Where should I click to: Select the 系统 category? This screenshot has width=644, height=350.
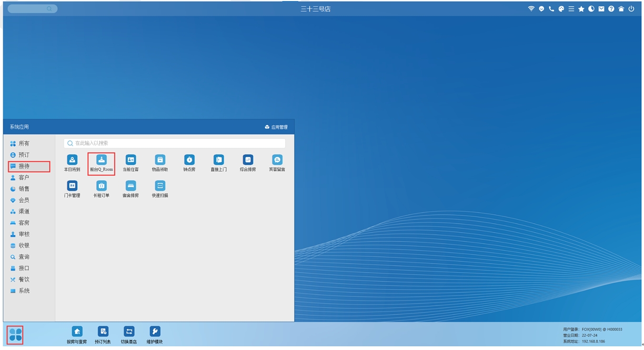[29, 291]
